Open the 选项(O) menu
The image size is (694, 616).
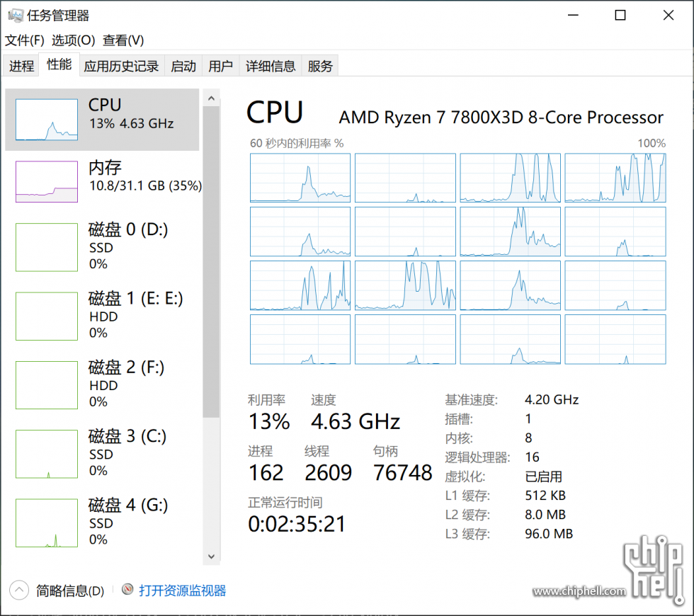coord(73,40)
